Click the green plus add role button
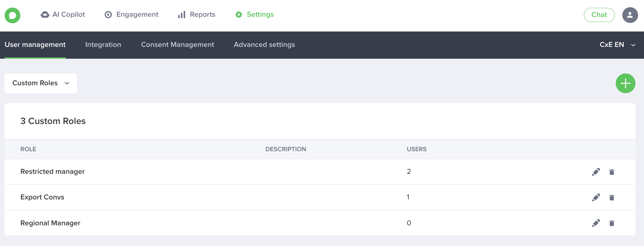 [625, 83]
